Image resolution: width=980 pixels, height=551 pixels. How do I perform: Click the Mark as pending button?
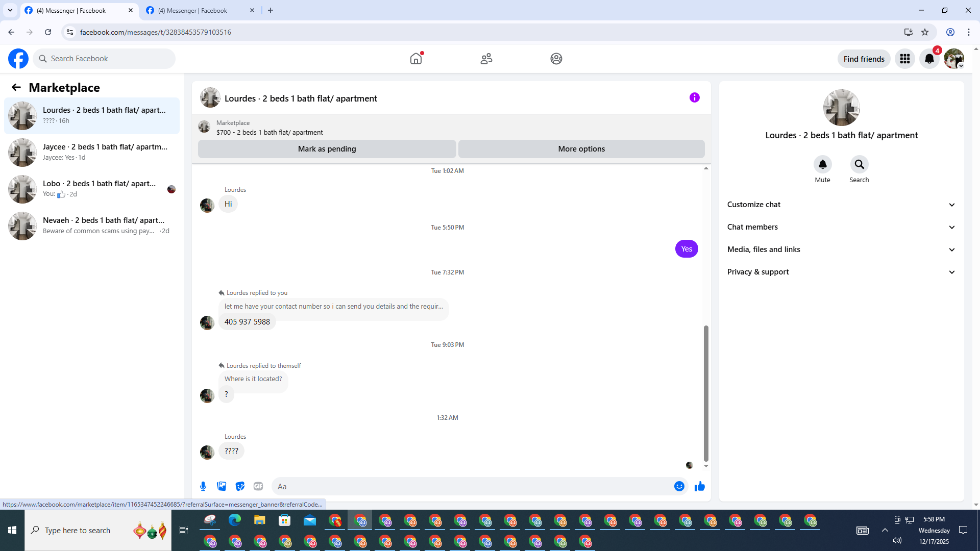coord(327,149)
